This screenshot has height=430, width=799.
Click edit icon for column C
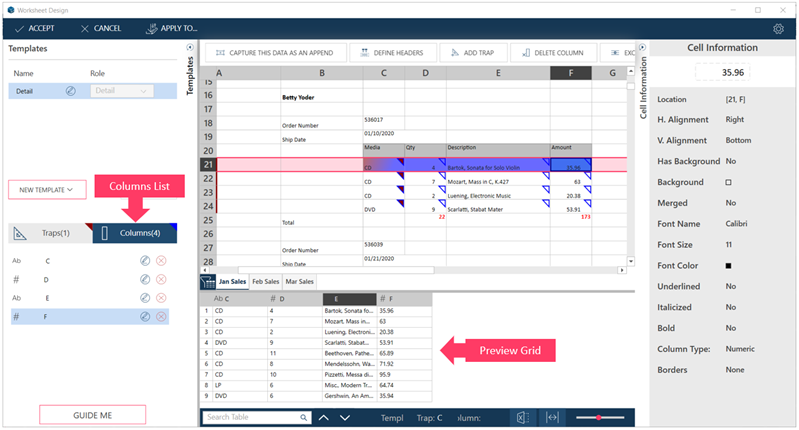pos(145,261)
